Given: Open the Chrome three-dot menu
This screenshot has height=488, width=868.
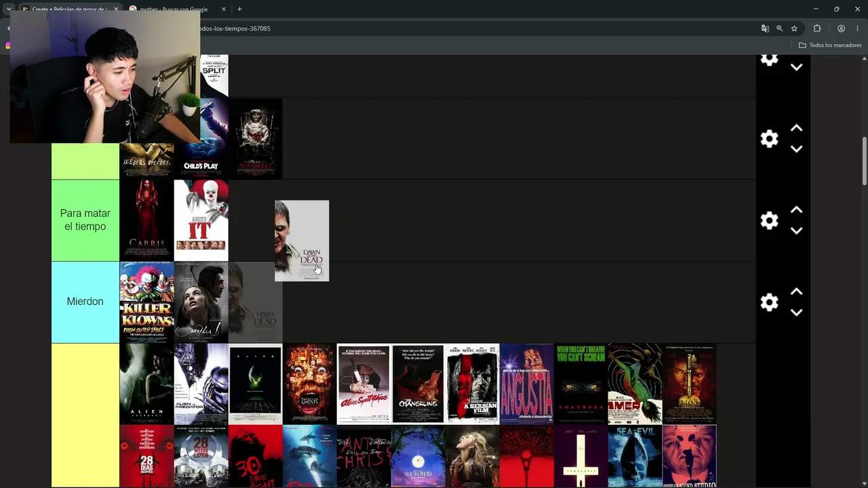Looking at the screenshot, I should (x=858, y=28).
